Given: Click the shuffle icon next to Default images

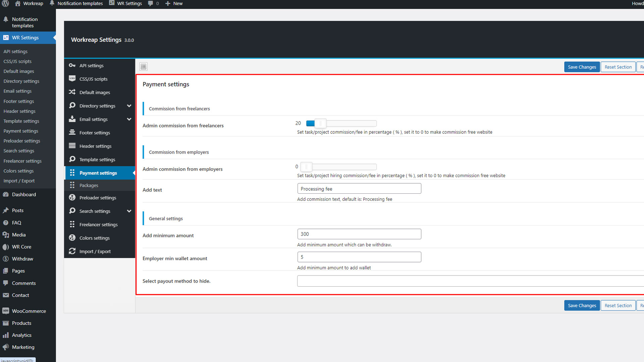Looking at the screenshot, I should pos(72,92).
